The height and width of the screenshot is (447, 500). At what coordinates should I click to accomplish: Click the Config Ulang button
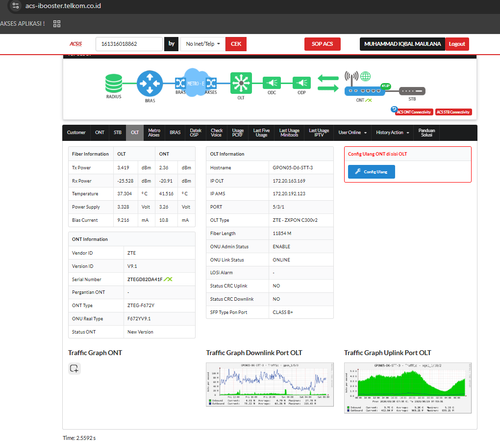[371, 172]
